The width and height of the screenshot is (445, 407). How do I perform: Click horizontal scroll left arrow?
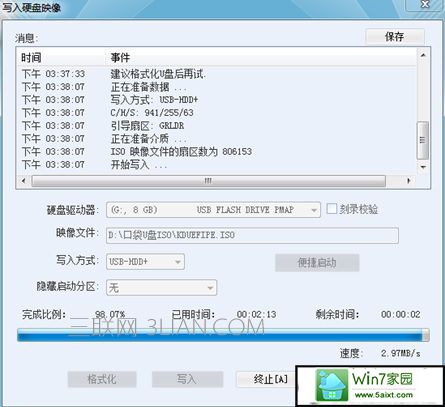click(23, 181)
